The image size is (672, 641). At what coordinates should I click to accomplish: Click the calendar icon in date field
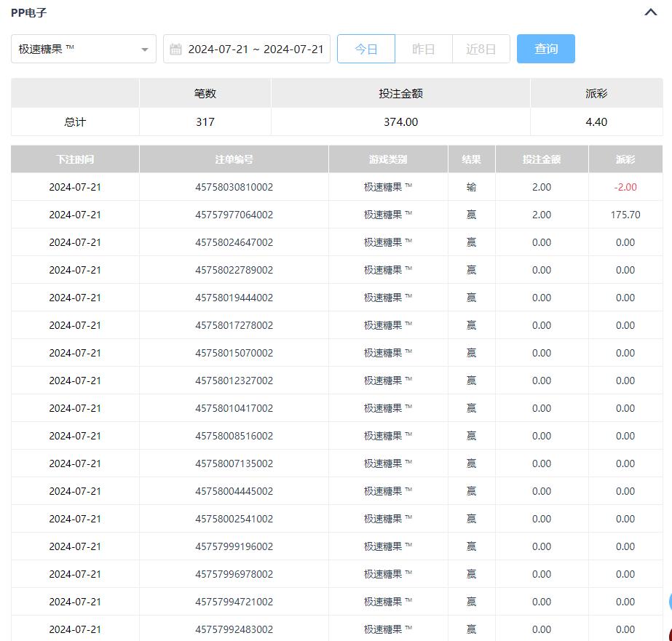point(175,49)
